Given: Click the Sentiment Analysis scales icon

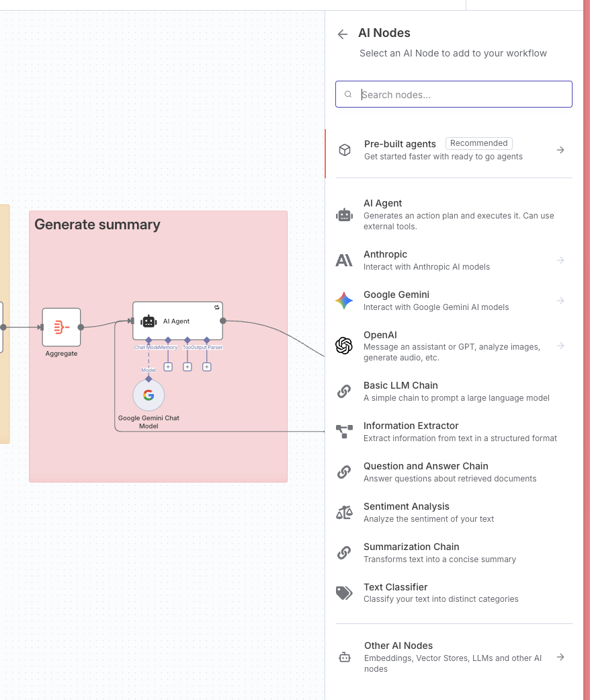Looking at the screenshot, I should [x=344, y=512].
